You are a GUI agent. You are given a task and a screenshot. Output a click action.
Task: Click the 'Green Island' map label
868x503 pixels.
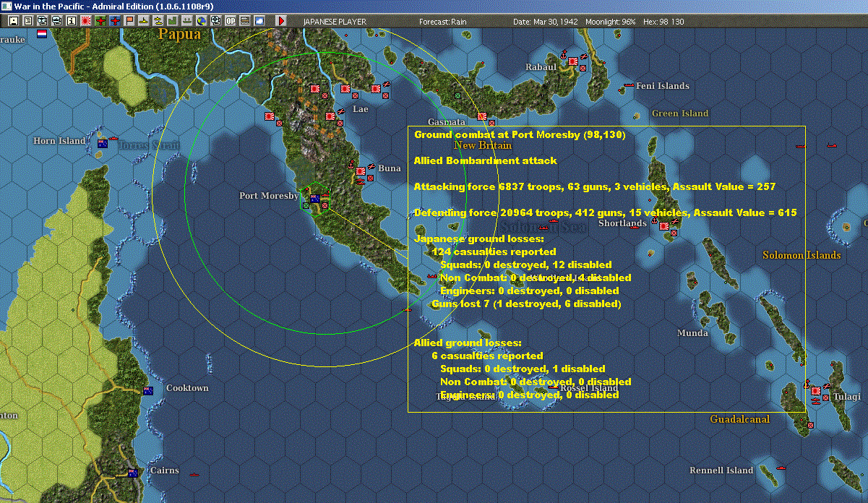tap(680, 113)
